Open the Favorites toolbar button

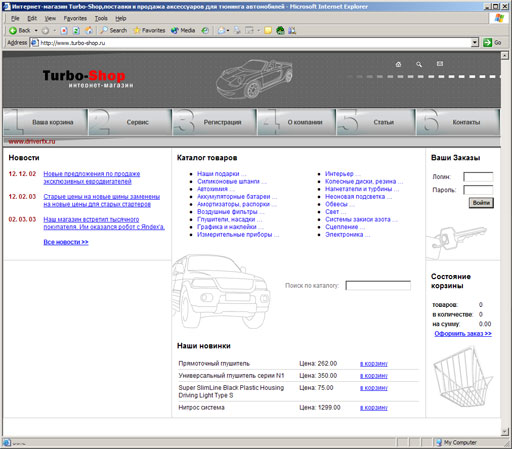tap(149, 30)
